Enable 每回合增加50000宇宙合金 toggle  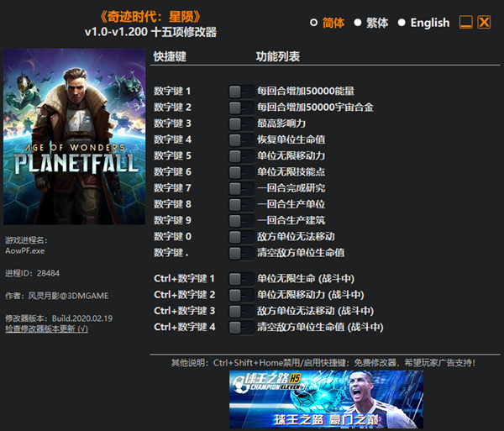click(x=241, y=108)
